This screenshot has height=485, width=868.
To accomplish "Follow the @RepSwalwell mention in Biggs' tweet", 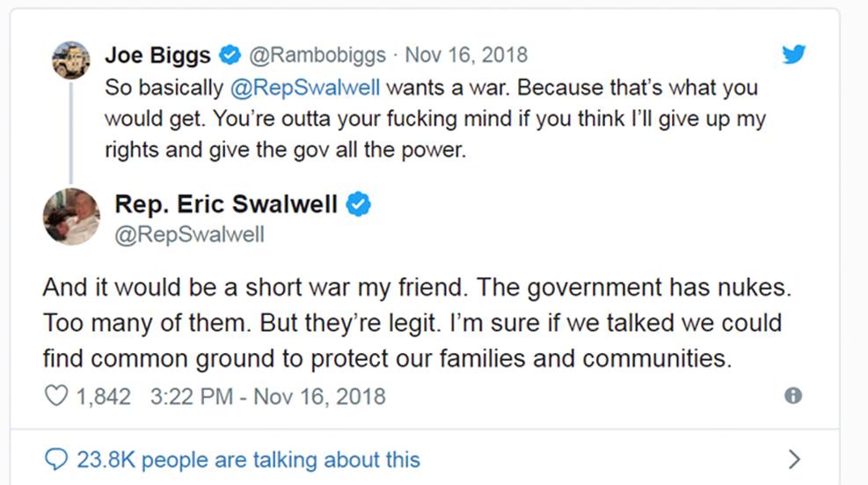I will (x=304, y=88).
